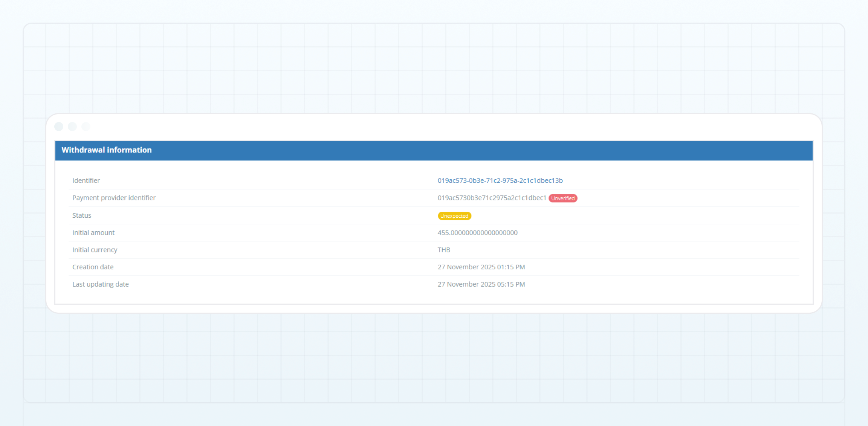This screenshot has height=426, width=868.
Task: Click the red Unverified badge
Action: coord(563,198)
